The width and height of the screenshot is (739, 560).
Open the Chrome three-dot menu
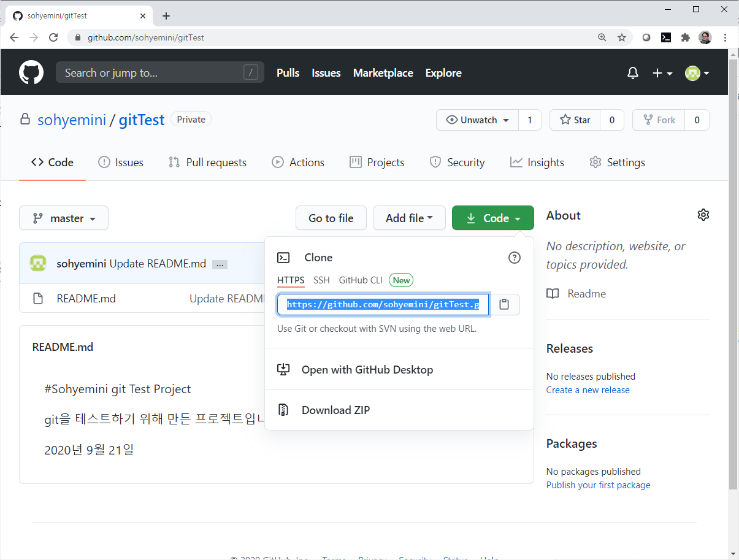pos(726,37)
